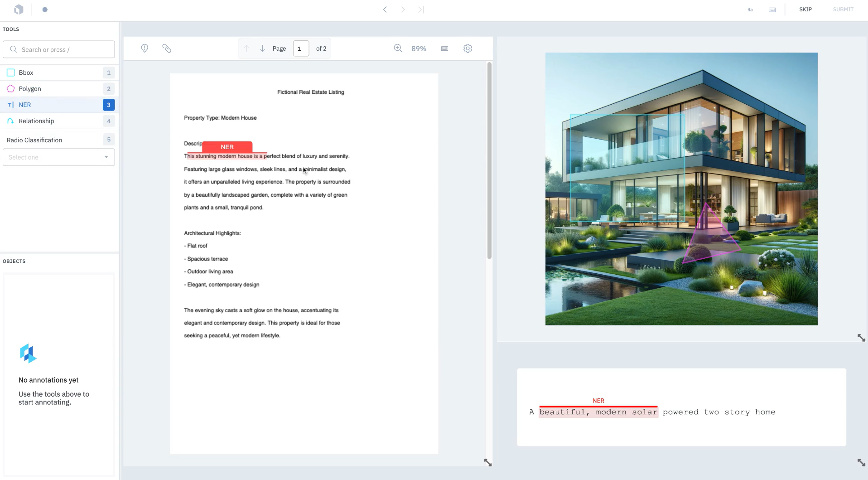
Task: Go to the next data row arrow
Action: [403, 10]
